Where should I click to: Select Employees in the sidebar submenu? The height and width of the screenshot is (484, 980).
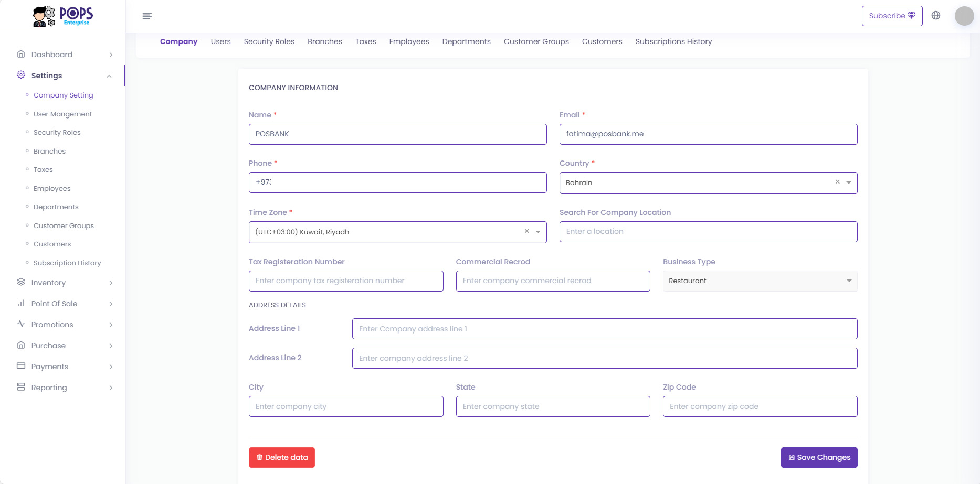pos(52,188)
